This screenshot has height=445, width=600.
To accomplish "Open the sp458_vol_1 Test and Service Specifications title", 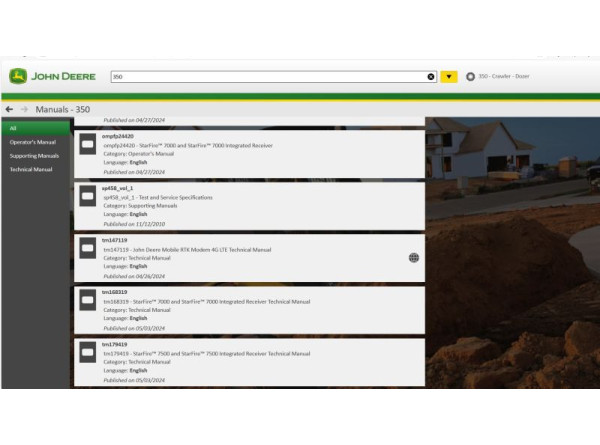I will click(x=158, y=197).
